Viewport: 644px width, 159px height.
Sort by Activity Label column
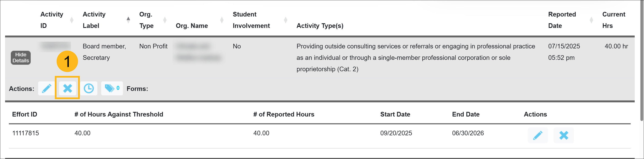(94, 20)
